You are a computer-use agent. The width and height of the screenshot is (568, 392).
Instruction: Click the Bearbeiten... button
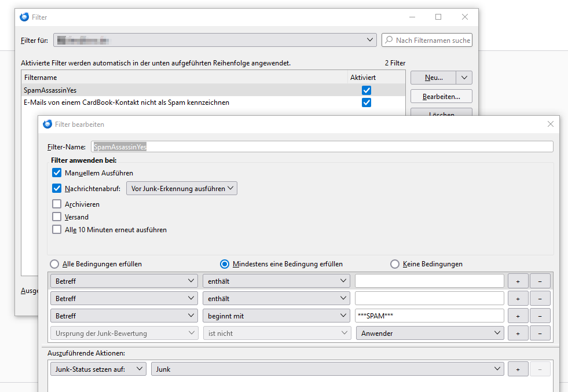(441, 96)
